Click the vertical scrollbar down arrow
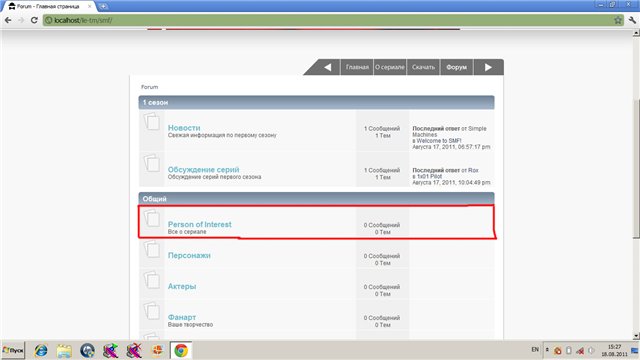Image resolution: width=640 pixels, height=360 pixels. (636, 336)
